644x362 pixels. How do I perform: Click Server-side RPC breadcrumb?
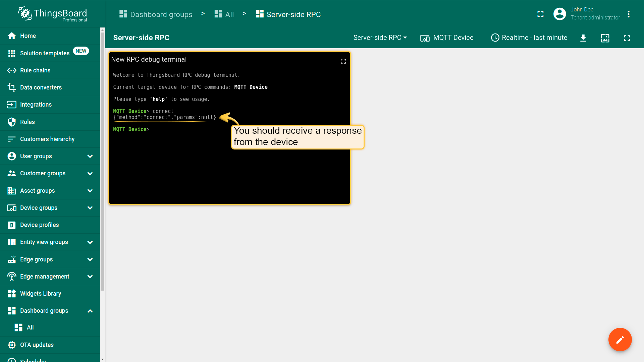[x=288, y=14]
